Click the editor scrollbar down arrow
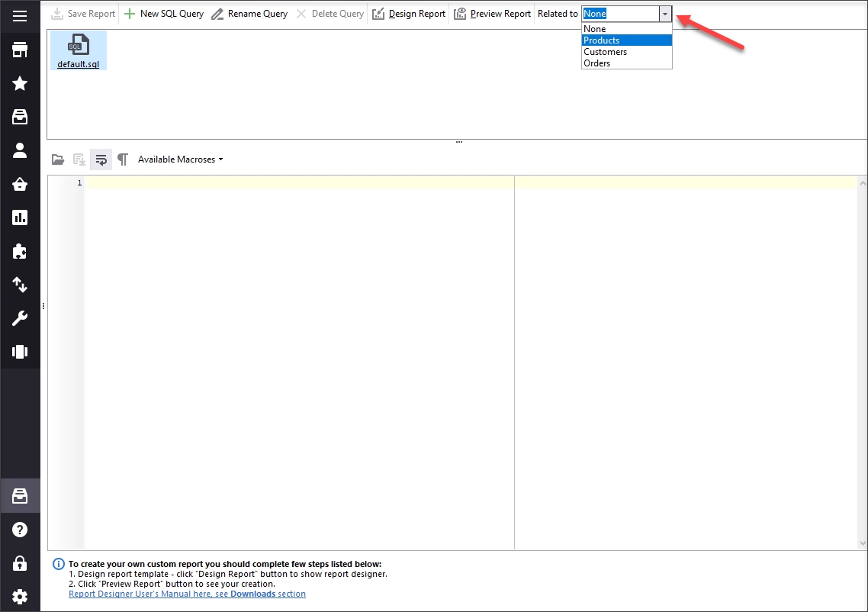The image size is (868, 612). click(x=863, y=544)
